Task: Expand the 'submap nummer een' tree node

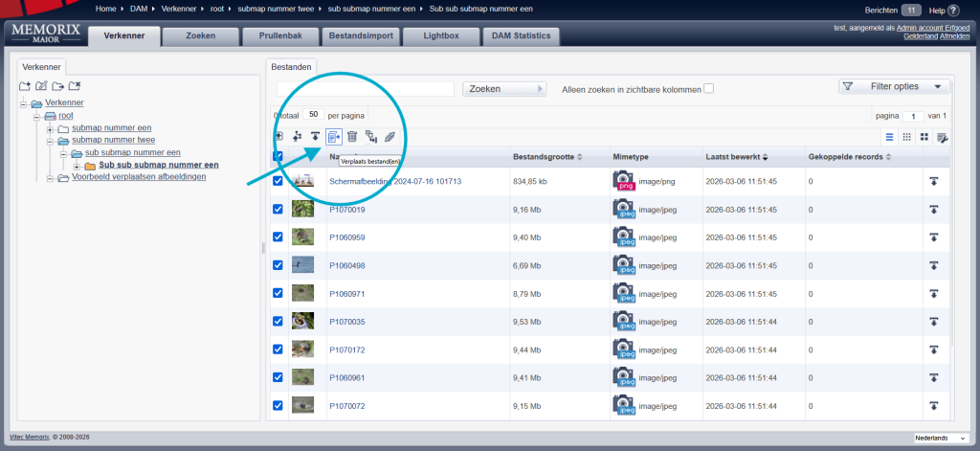Action: coord(50,128)
